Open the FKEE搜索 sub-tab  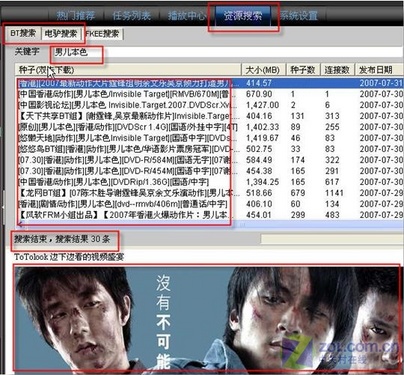click(102, 34)
